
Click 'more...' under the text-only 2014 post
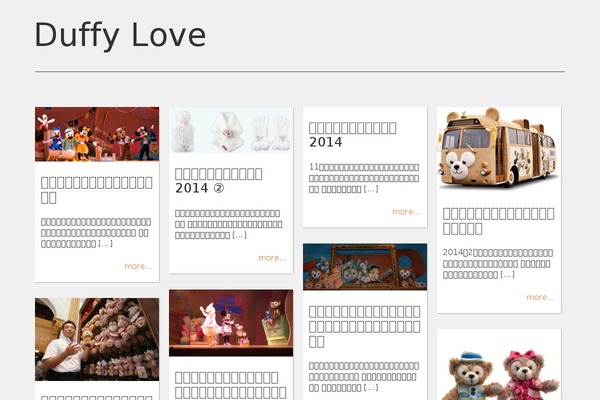pos(406,212)
